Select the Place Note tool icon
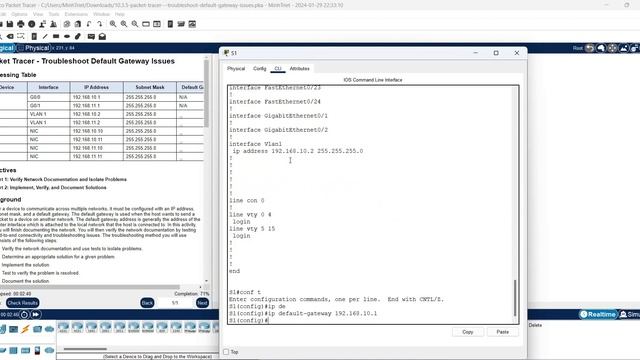The image size is (640, 360). 34,37
